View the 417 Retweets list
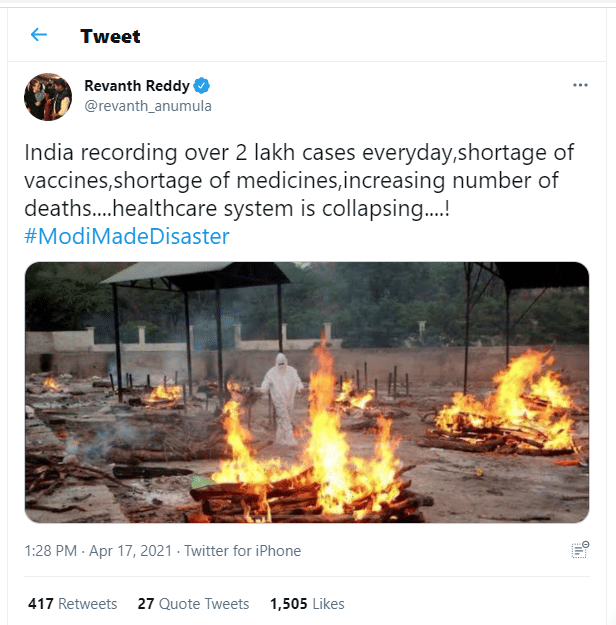 [73, 604]
